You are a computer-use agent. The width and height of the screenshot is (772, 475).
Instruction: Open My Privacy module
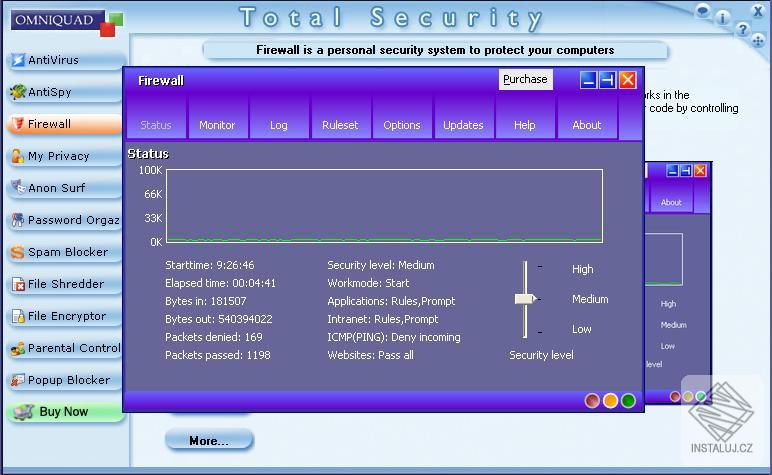pos(65,156)
